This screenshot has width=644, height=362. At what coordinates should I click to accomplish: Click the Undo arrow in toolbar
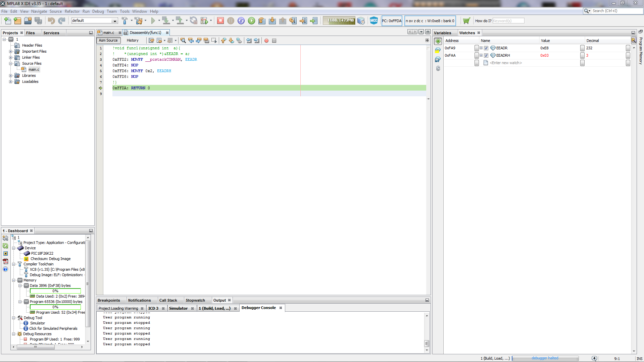[x=51, y=21]
